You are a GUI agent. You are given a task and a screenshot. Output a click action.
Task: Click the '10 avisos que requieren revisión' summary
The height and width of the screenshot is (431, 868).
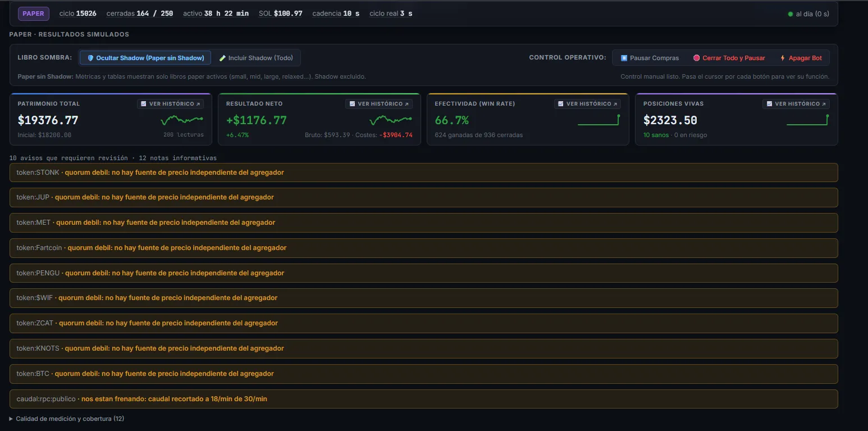coord(68,158)
